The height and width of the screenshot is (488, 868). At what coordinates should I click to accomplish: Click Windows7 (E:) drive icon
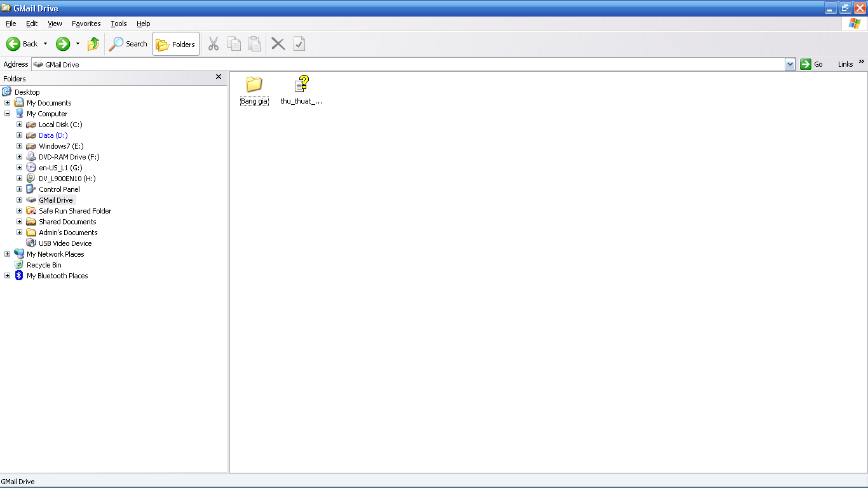tap(31, 146)
